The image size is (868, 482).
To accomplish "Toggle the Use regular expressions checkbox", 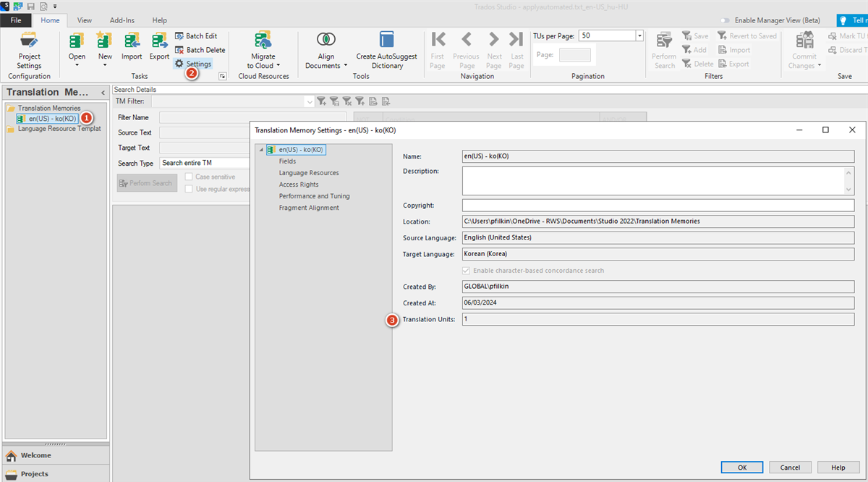I will click(x=190, y=189).
